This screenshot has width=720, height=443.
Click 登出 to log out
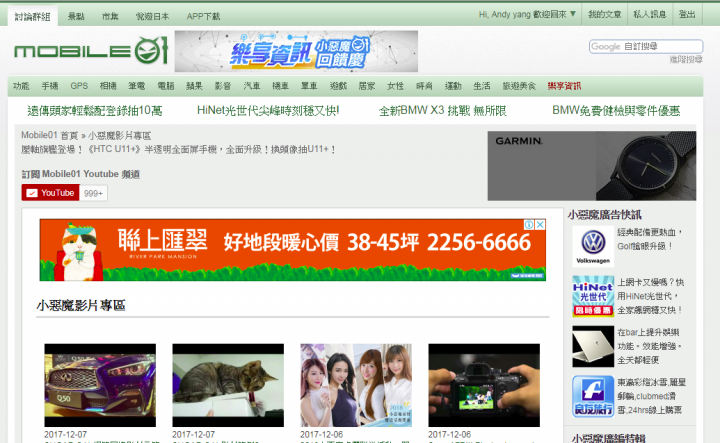687,15
